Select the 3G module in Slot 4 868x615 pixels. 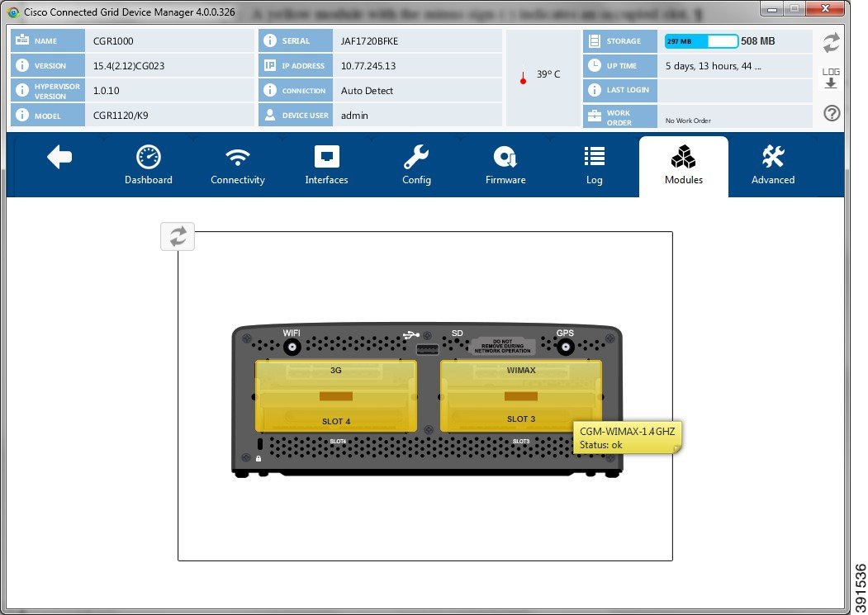point(336,395)
